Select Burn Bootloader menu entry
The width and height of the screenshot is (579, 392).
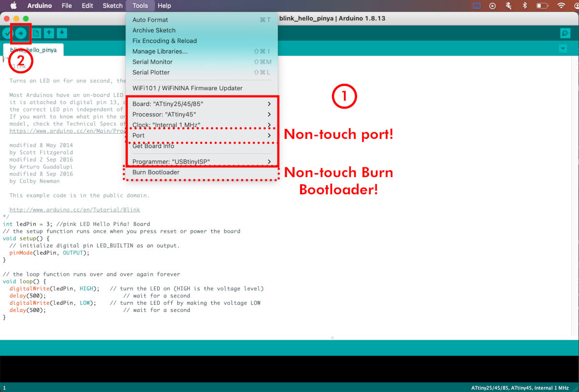[202, 172]
